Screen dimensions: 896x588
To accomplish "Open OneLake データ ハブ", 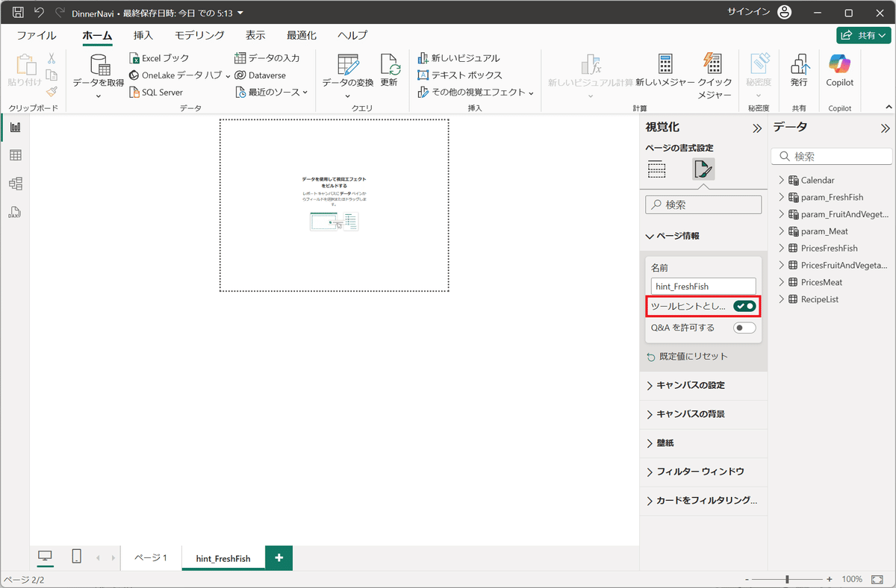I will click(180, 75).
